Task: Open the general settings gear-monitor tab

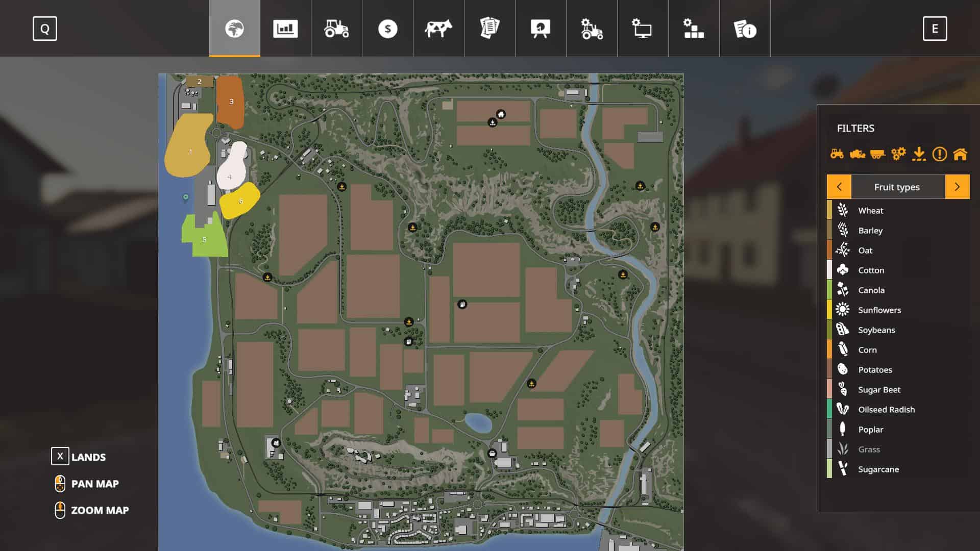Action: [643, 29]
